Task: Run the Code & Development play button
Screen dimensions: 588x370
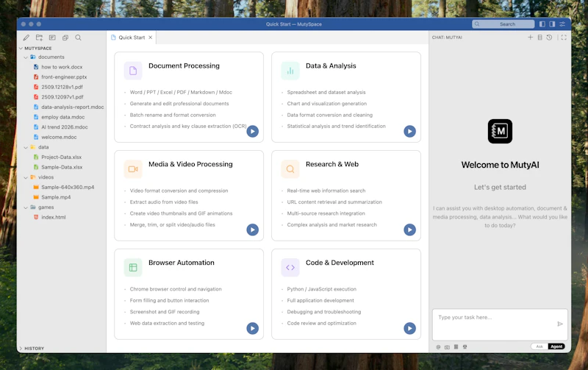Action: tap(409, 328)
